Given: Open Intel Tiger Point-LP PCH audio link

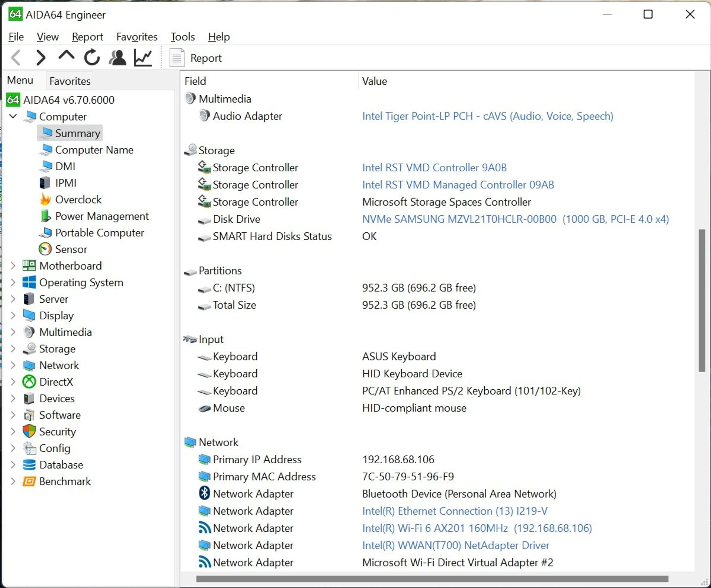Looking at the screenshot, I should [488, 116].
